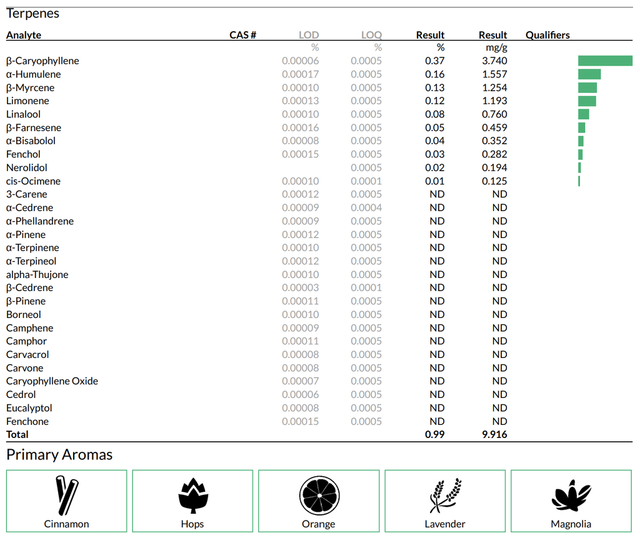Screen dimensions: 640x536
Task: Click the 1.254 mg/g result value
Action: click(494, 88)
